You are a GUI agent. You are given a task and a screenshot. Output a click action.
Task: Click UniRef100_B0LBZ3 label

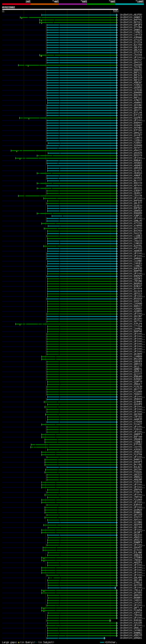point(131,467)
